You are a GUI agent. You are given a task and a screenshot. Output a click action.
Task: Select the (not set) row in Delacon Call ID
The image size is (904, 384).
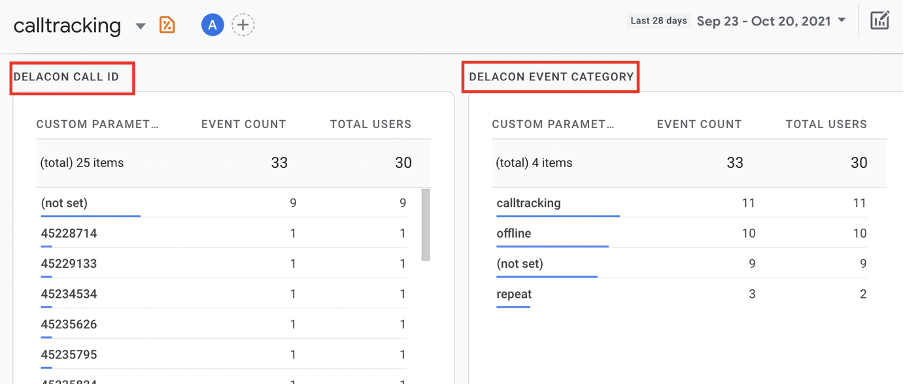coord(224,203)
